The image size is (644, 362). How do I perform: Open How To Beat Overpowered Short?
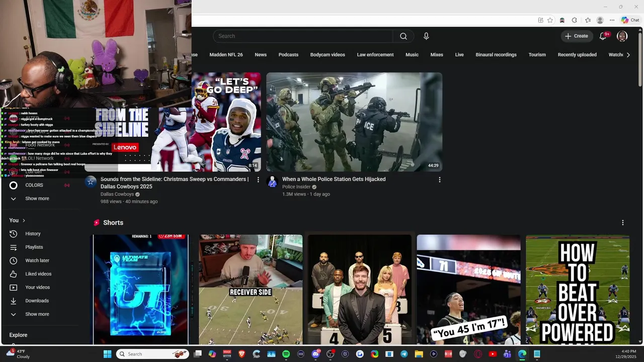pos(578,289)
